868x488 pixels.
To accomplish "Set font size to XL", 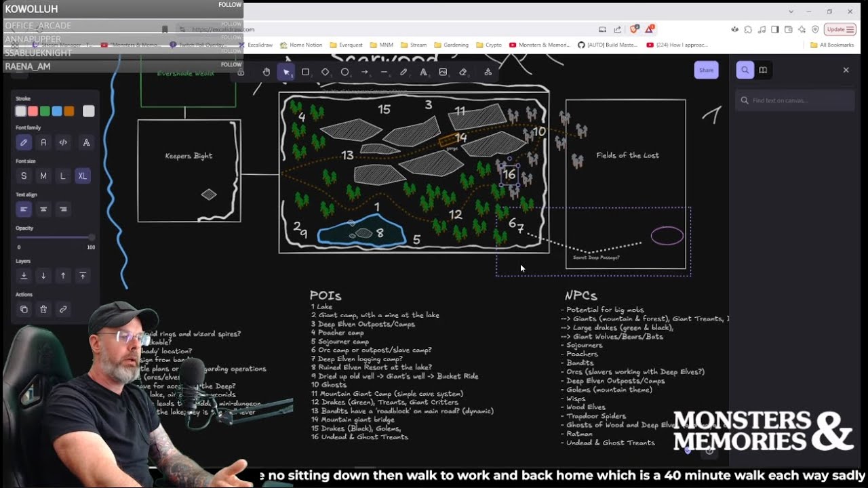I will [x=83, y=176].
